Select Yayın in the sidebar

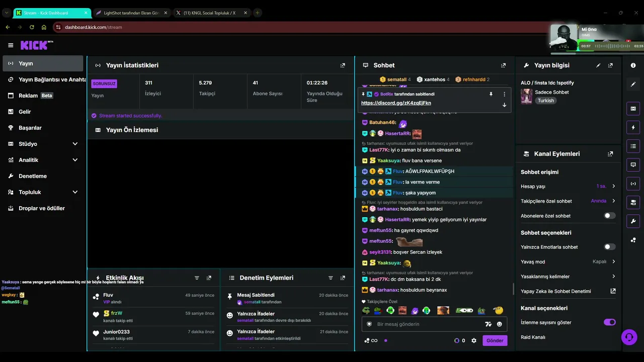point(43,63)
